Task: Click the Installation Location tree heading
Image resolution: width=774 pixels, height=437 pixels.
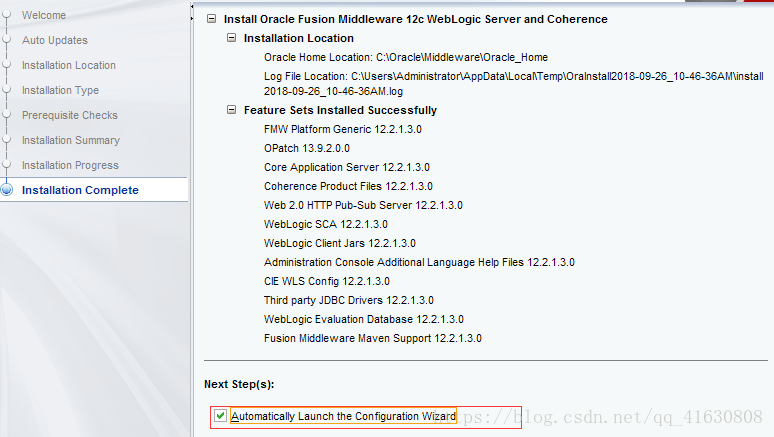Action: [x=299, y=38]
